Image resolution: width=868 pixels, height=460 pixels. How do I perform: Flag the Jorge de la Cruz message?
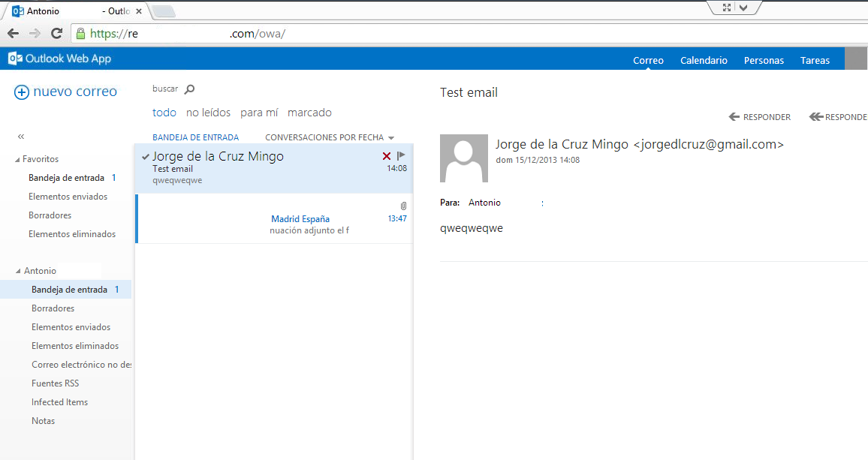click(402, 155)
